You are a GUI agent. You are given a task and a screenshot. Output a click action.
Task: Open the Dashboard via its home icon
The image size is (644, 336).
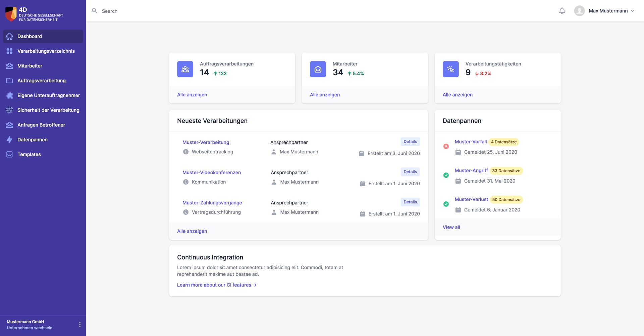click(9, 36)
